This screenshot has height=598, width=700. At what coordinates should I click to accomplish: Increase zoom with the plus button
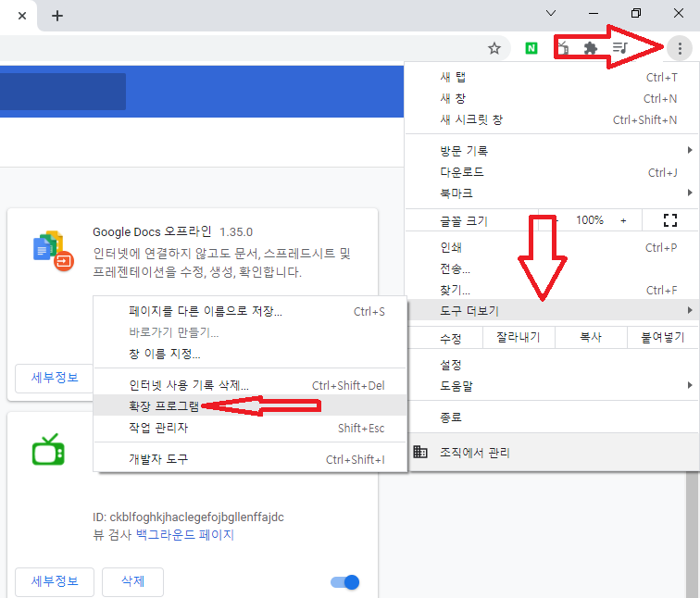[x=623, y=220]
